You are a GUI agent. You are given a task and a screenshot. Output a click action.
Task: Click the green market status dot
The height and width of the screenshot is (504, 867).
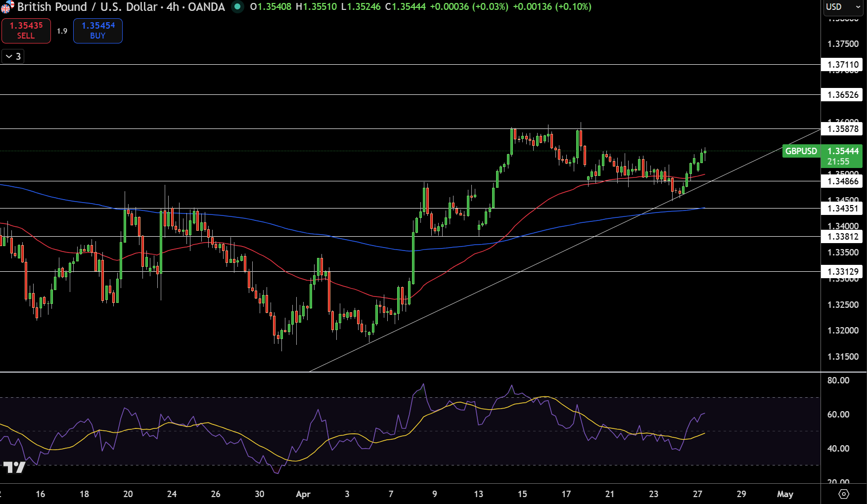click(x=237, y=7)
